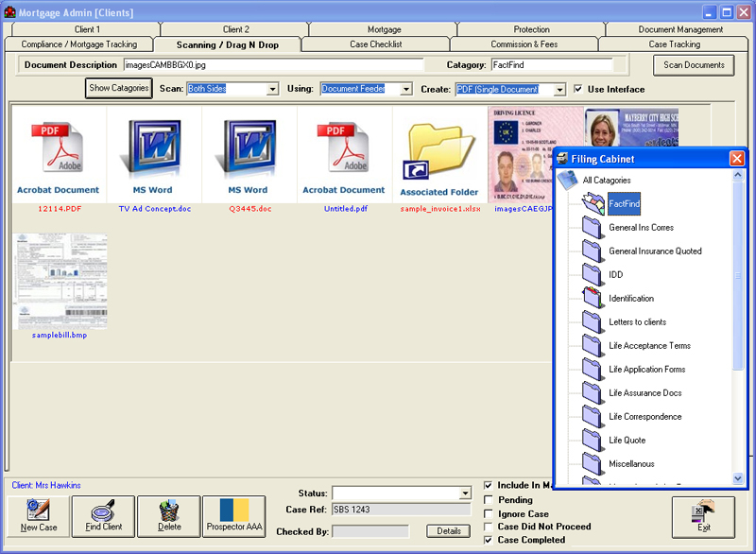Open the Document Management tab

click(x=680, y=29)
